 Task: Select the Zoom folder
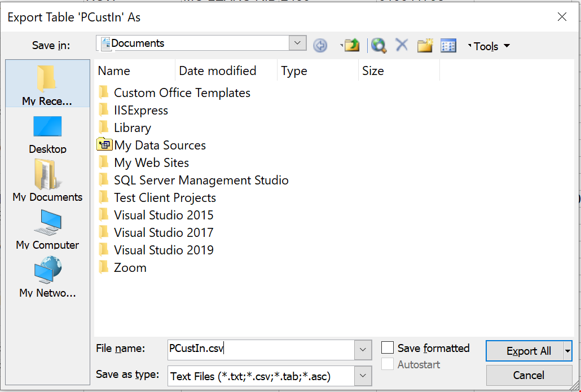coord(122,267)
